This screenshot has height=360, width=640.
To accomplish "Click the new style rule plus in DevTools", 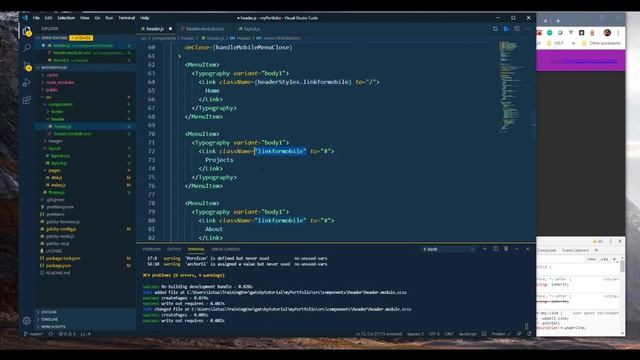I will [x=614, y=259].
